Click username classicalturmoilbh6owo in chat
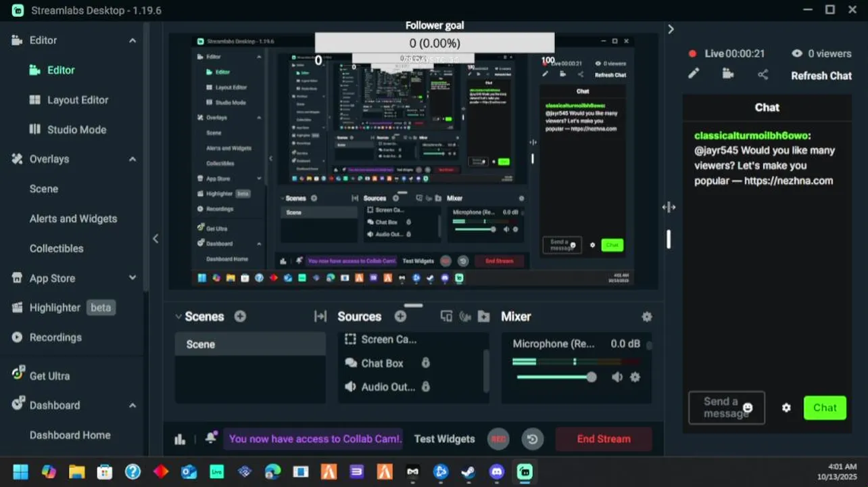The image size is (868, 487). click(752, 136)
